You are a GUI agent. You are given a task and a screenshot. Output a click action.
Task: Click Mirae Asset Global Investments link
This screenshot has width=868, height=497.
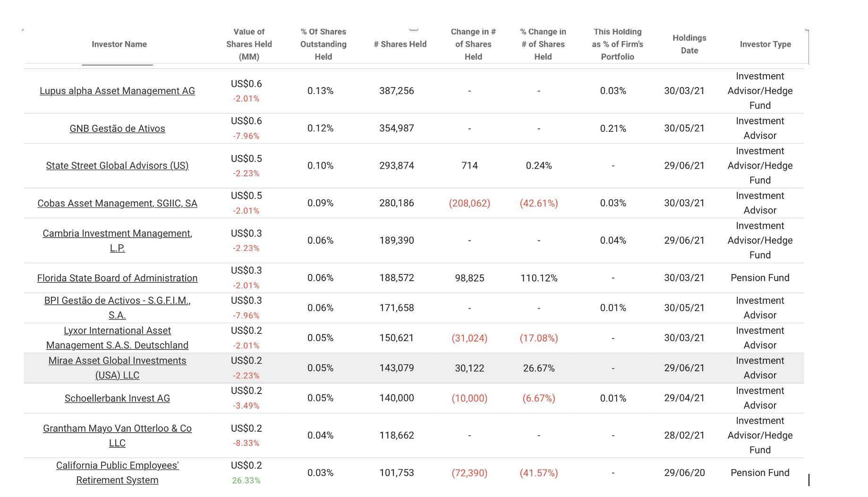coord(117,360)
